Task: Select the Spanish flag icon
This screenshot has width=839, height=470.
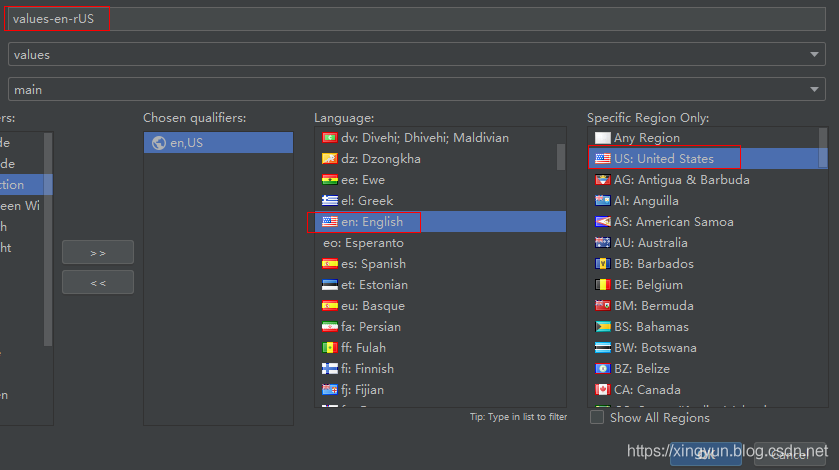Action: coord(329,264)
